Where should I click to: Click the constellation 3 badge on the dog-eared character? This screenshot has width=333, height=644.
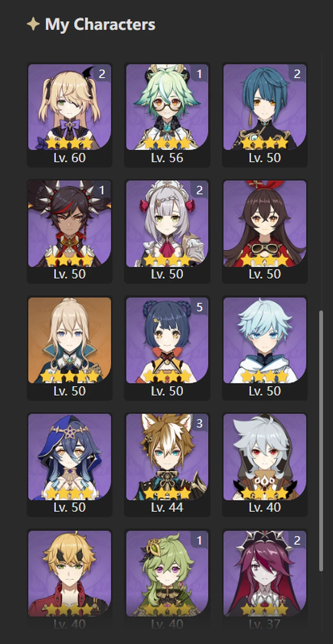(x=199, y=424)
